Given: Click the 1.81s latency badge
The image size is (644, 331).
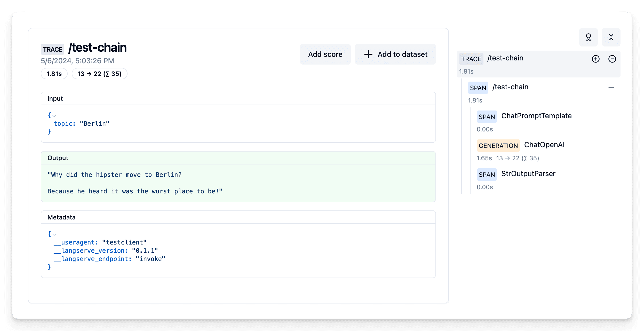Looking at the screenshot, I should [x=54, y=74].
